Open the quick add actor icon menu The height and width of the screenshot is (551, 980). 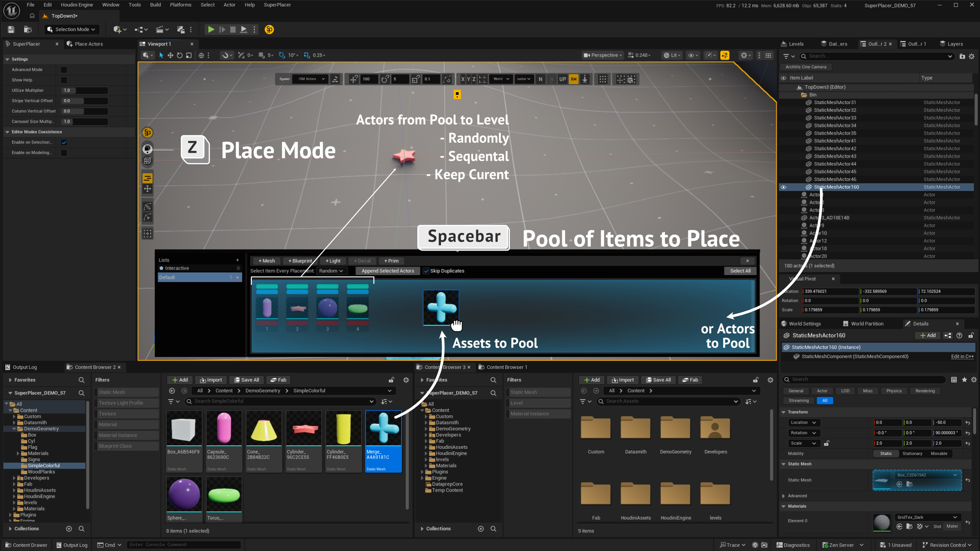click(x=119, y=29)
